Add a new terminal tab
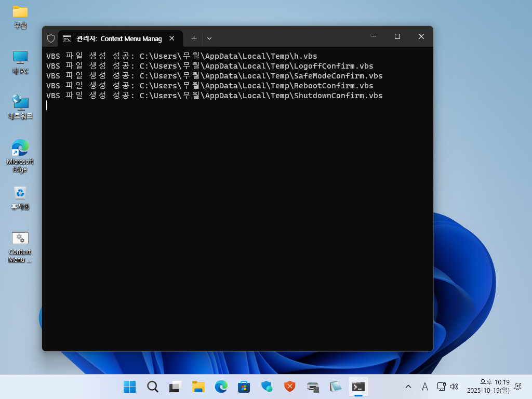The width and height of the screenshot is (532, 399). 194,38
